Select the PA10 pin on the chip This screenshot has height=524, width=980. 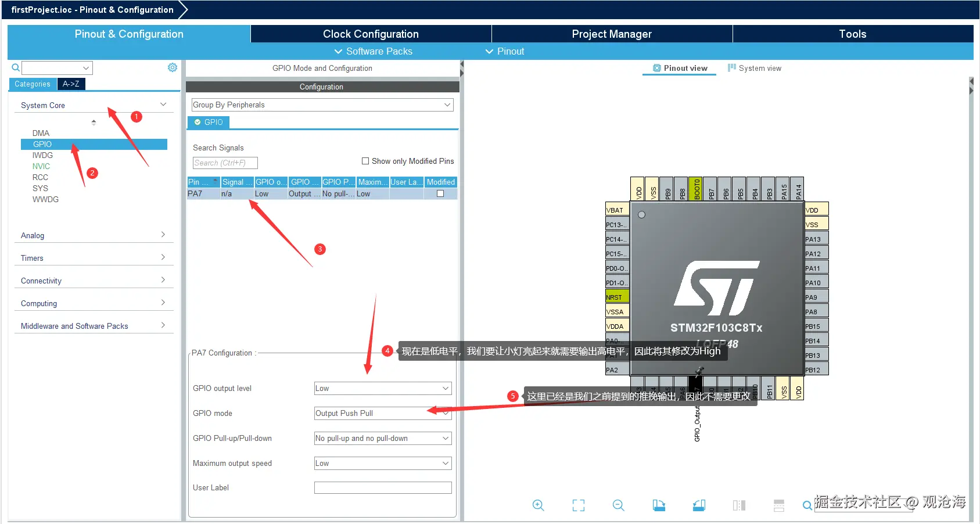pyautogui.click(x=816, y=282)
